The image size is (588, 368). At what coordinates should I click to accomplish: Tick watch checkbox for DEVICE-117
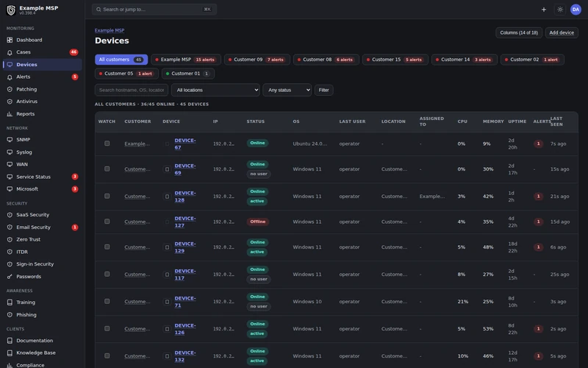tap(107, 274)
